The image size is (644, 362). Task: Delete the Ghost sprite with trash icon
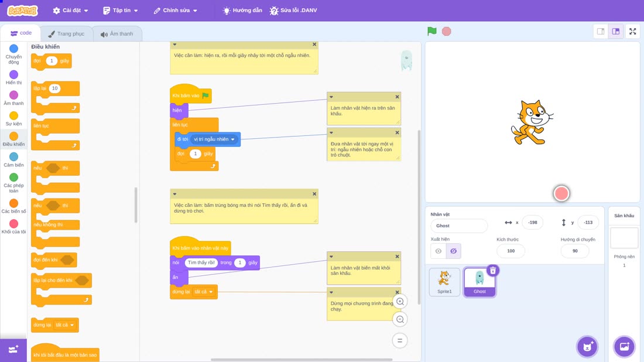pyautogui.click(x=493, y=271)
